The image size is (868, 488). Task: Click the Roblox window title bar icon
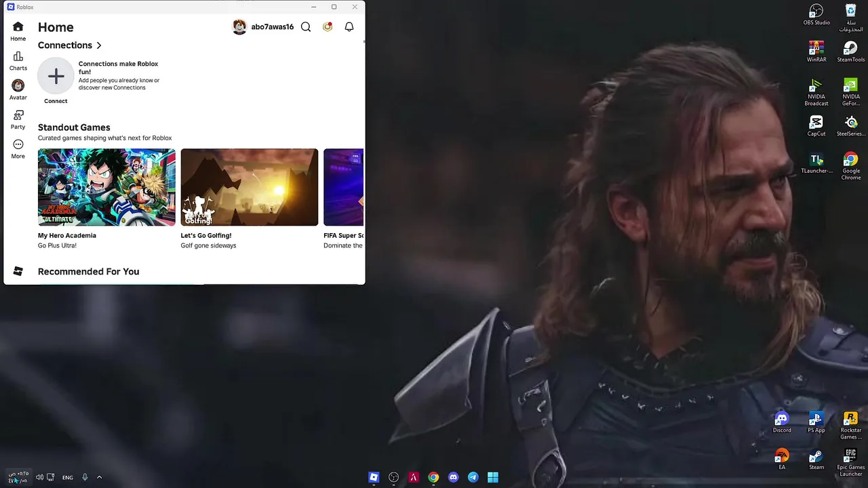click(11, 7)
